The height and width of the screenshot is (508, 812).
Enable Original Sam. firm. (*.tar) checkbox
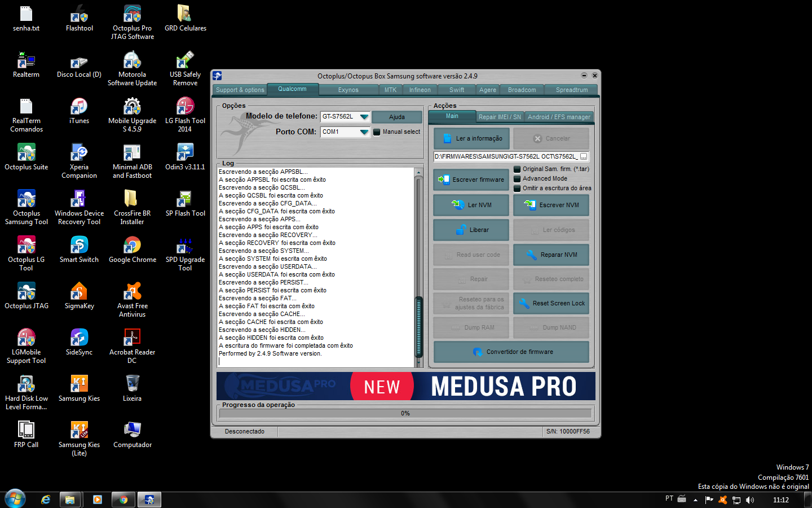(x=517, y=169)
